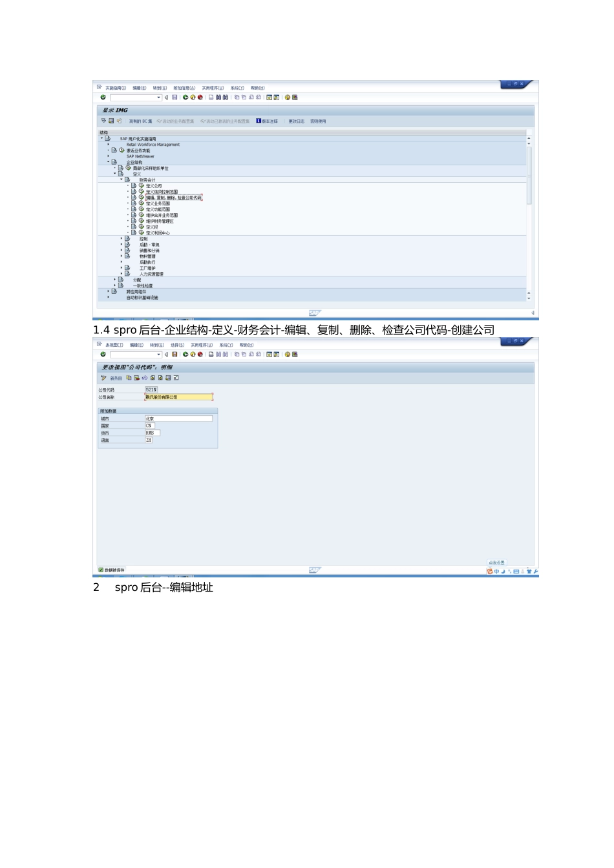Image resolution: width=614 pixels, height=868 pixels.
Task: Click 公司代码 field containing 521N
Action: pyautogui.click(x=151, y=390)
